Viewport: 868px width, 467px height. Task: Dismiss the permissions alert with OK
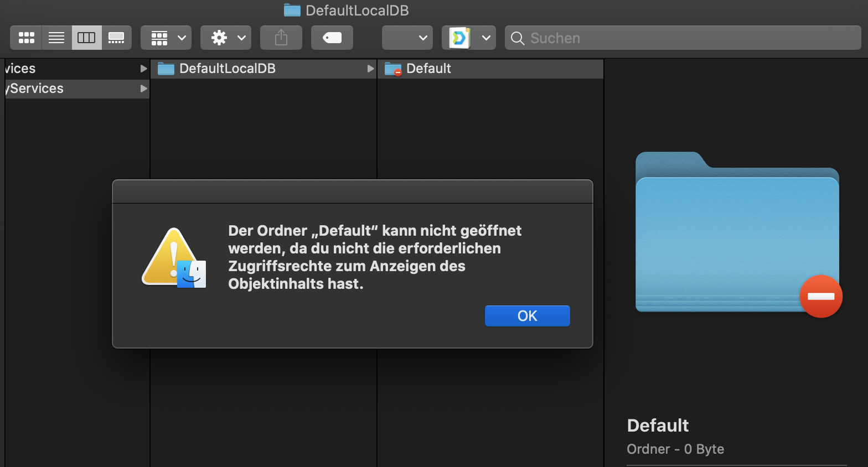pos(528,316)
